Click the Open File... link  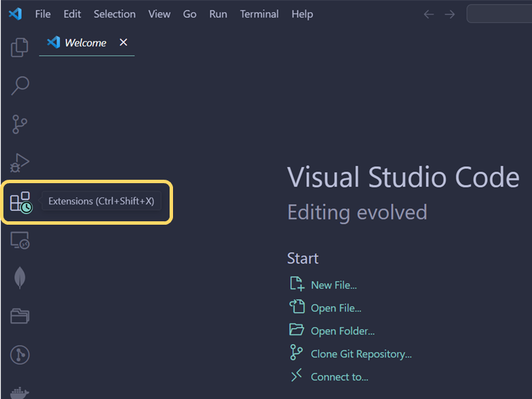click(x=337, y=308)
